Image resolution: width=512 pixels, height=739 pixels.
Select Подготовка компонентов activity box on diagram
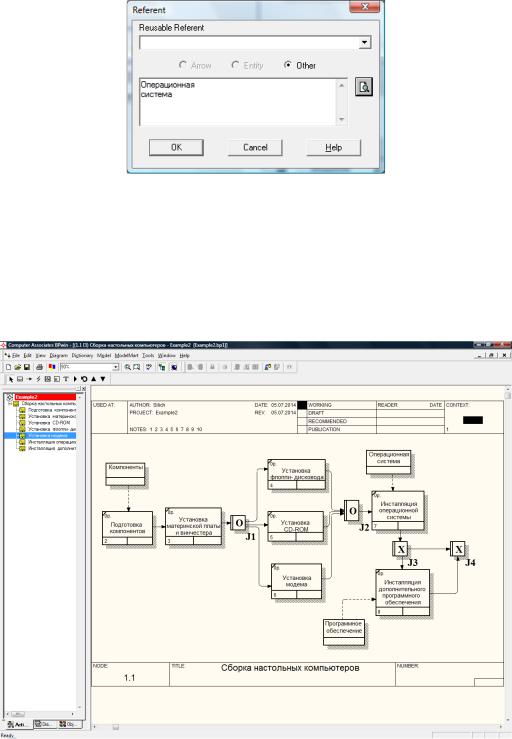[x=127, y=528]
